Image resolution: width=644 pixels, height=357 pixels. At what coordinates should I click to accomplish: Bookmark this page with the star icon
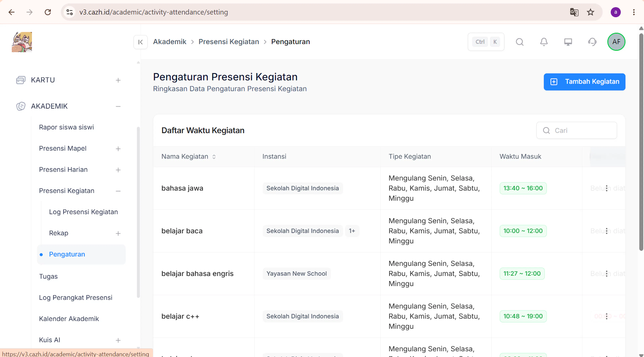(591, 12)
